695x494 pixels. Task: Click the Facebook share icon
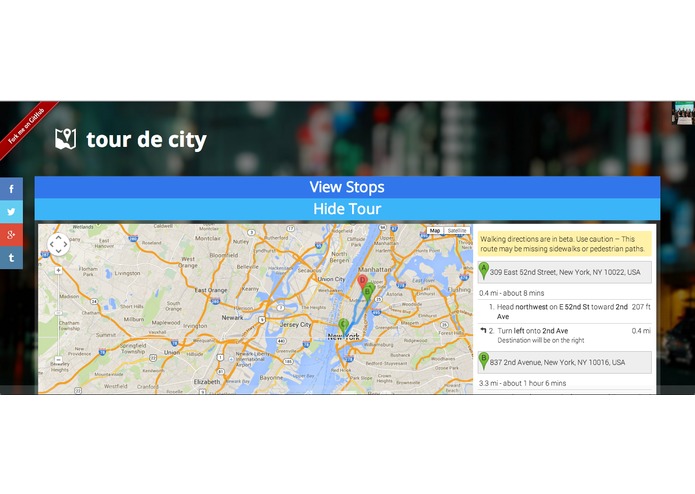11,189
